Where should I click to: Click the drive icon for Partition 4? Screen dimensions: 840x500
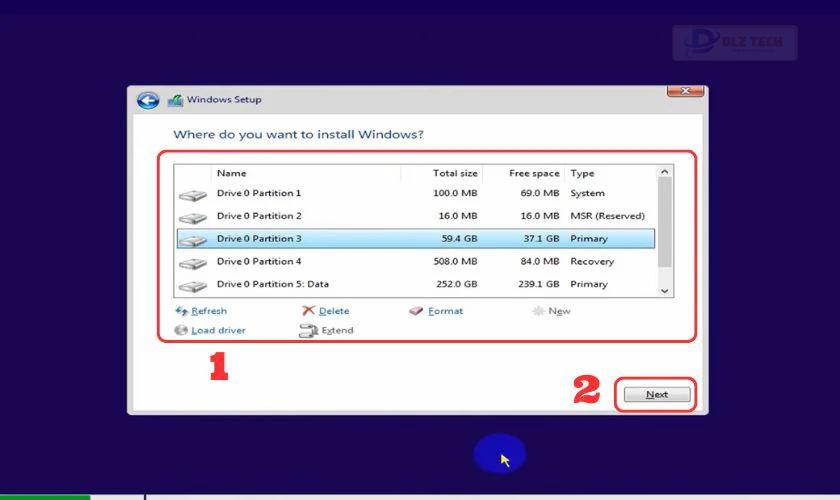(x=193, y=264)
